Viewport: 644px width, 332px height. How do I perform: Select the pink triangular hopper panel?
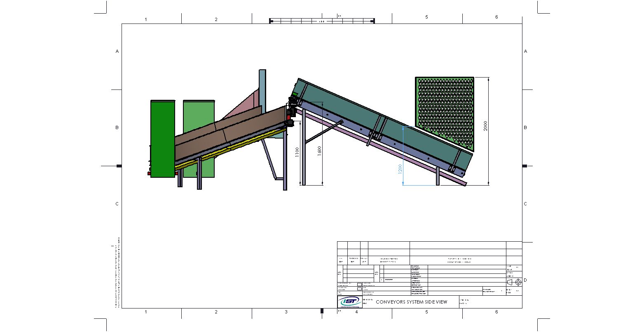[x=246, y=105]
